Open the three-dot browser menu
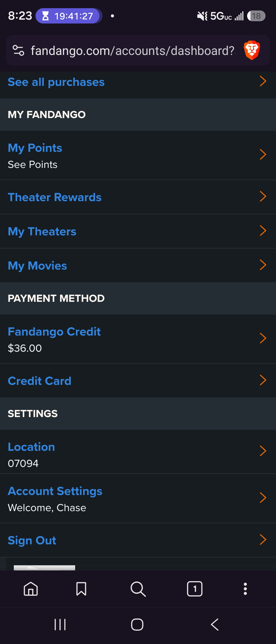Image resolution: width=276 pixels, height=644 pixels. tap(245, 589)
